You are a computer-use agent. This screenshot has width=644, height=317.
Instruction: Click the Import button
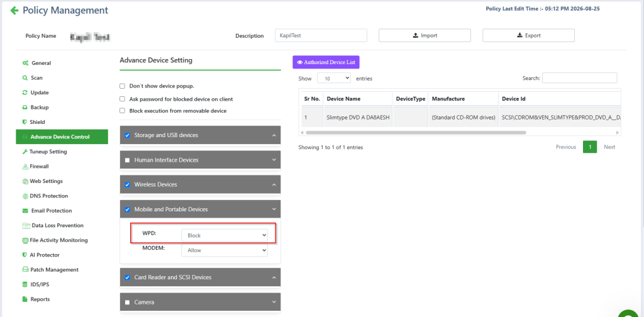[425, 35]
